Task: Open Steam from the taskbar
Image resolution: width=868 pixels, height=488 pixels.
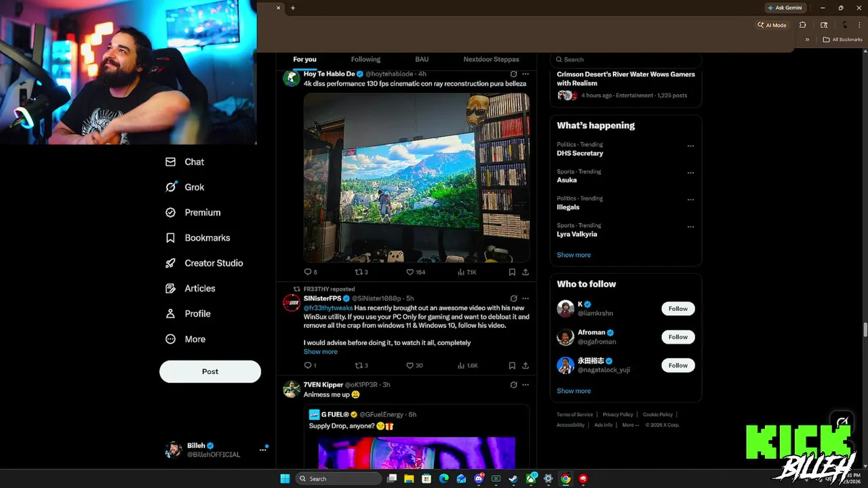Action: [x=513, y=479]
